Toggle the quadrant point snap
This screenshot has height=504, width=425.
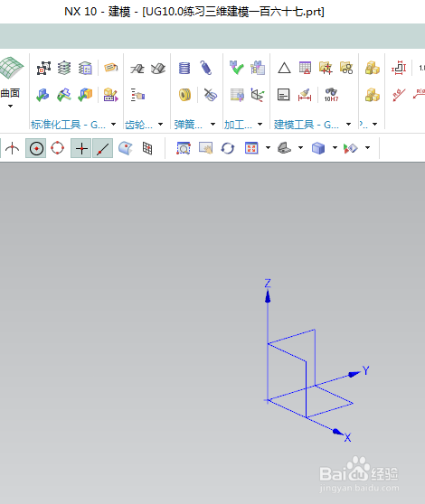58,148
